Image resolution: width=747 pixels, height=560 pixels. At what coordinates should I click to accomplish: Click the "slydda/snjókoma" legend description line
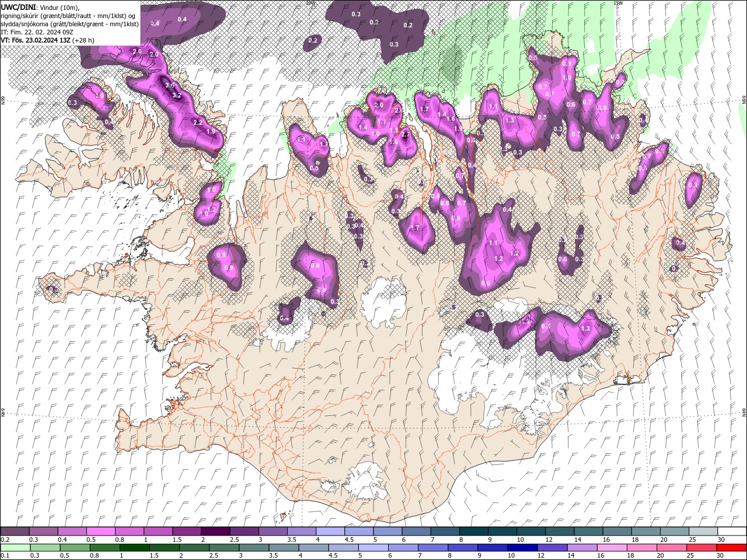tap(70, 24)
